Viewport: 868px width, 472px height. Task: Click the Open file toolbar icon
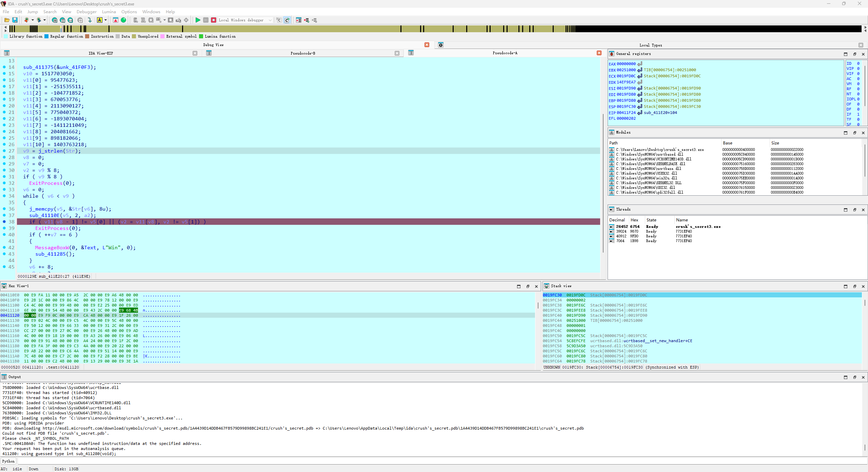click(x=7, y=20)
